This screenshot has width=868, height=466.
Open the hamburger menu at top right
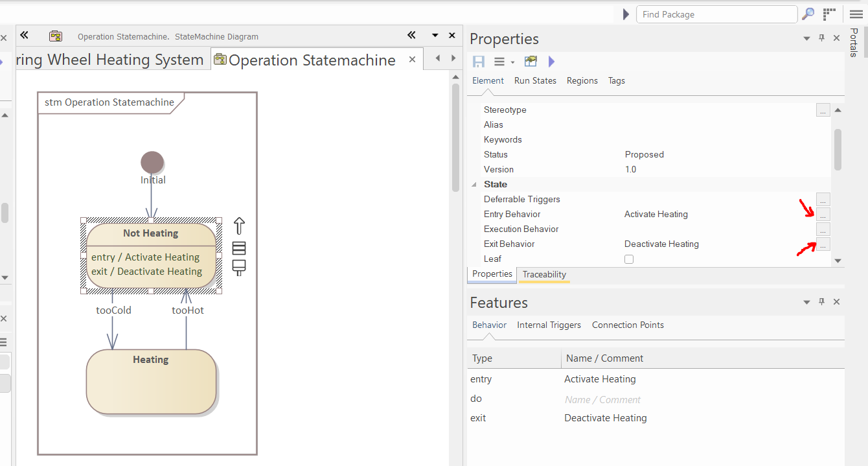click(855, 14)
